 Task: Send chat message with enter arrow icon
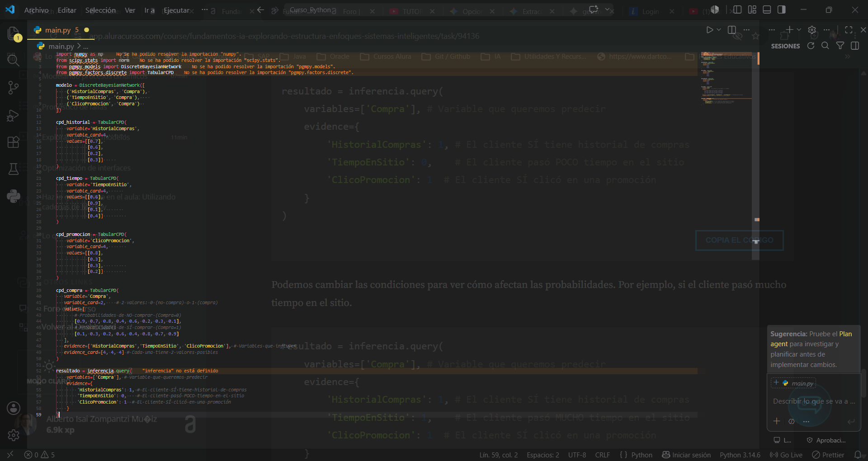point(851,421)
